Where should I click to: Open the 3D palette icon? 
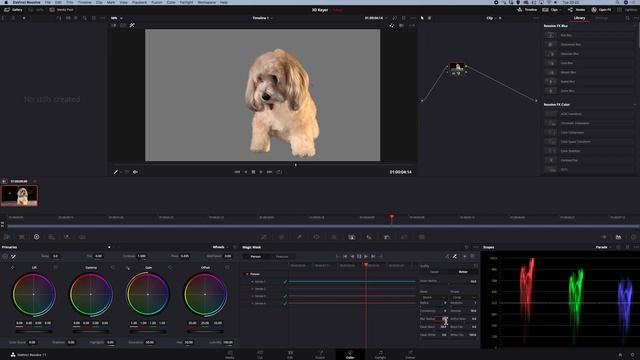[422, 237]
